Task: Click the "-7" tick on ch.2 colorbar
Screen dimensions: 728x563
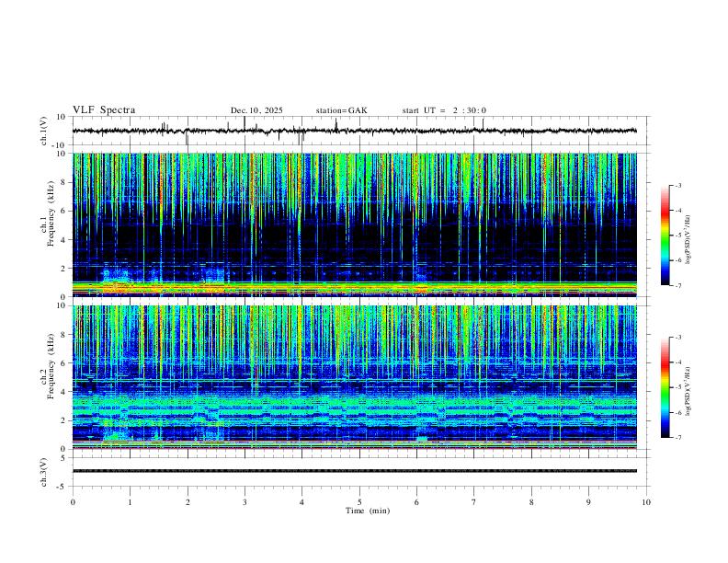Action: pos(677,438)
